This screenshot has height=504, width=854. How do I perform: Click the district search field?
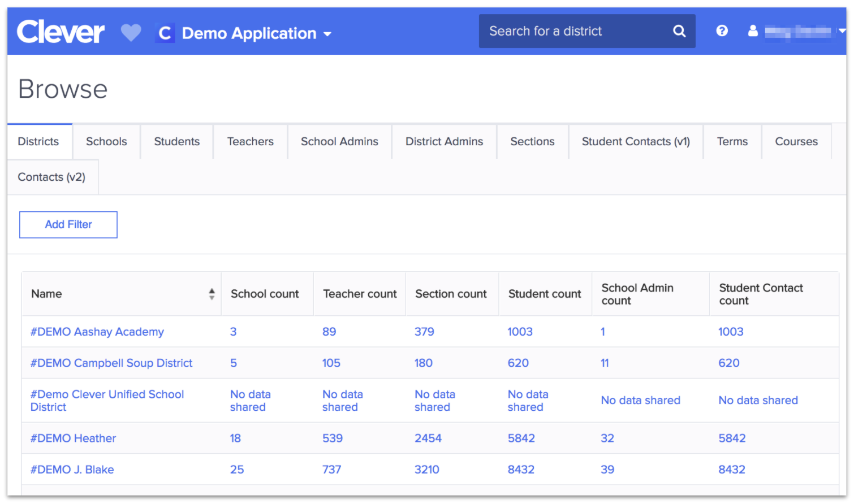[x=571, y=31]
